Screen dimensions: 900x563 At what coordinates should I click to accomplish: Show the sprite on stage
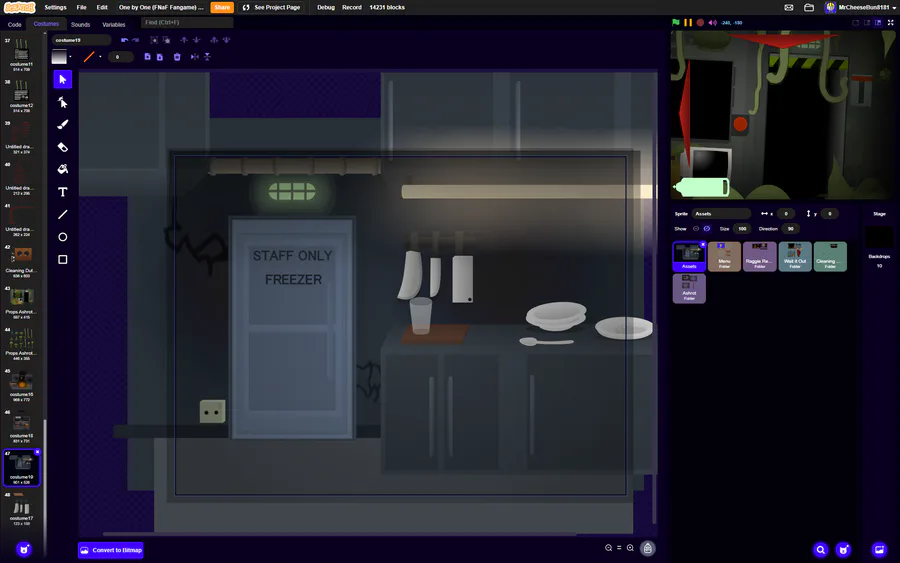696,228
